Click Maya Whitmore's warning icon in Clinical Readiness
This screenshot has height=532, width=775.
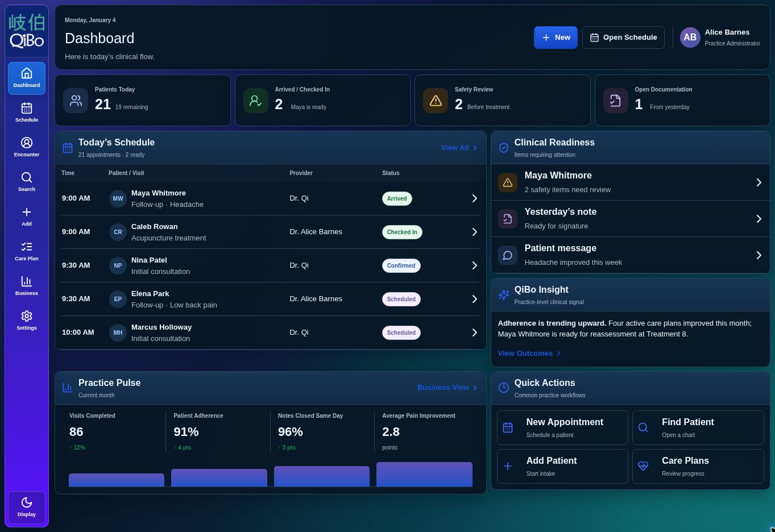(x=508, y=182)
